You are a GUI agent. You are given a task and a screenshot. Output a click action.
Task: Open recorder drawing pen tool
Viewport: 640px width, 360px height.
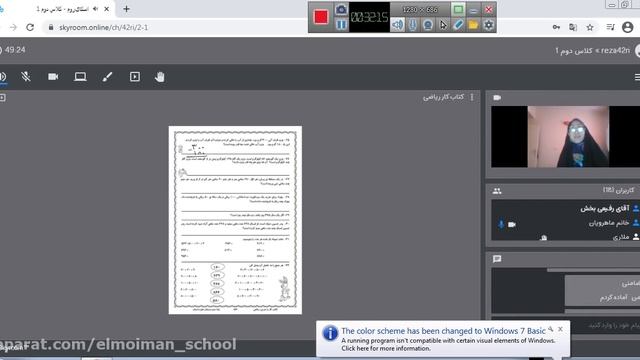click(x=458, y=25)
